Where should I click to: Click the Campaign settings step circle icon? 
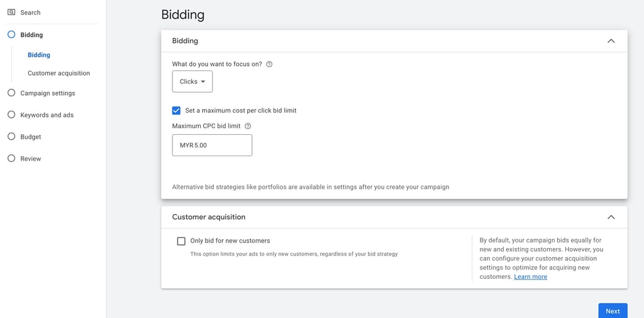pyautogui.click(x=11, y=93)
